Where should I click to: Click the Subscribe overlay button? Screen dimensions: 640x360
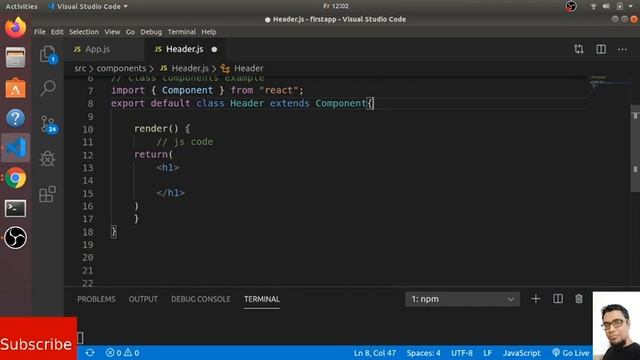point(38,339)
